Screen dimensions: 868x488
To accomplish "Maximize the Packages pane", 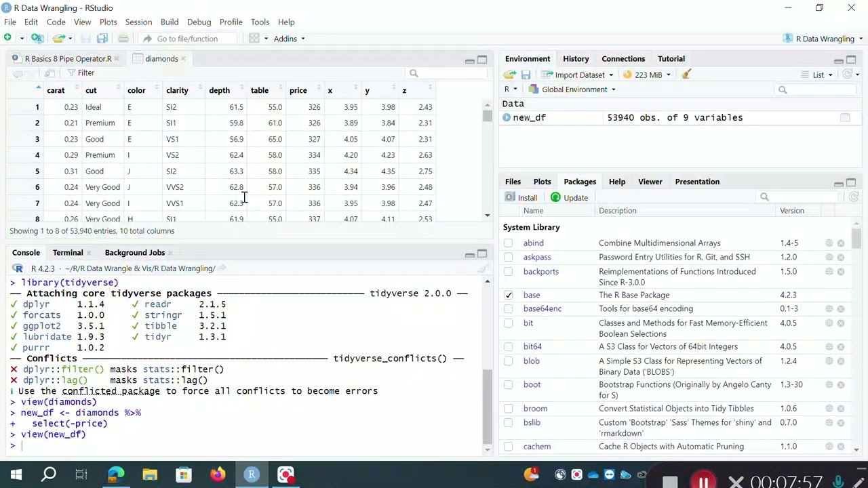I will click(x=851, y=182).
